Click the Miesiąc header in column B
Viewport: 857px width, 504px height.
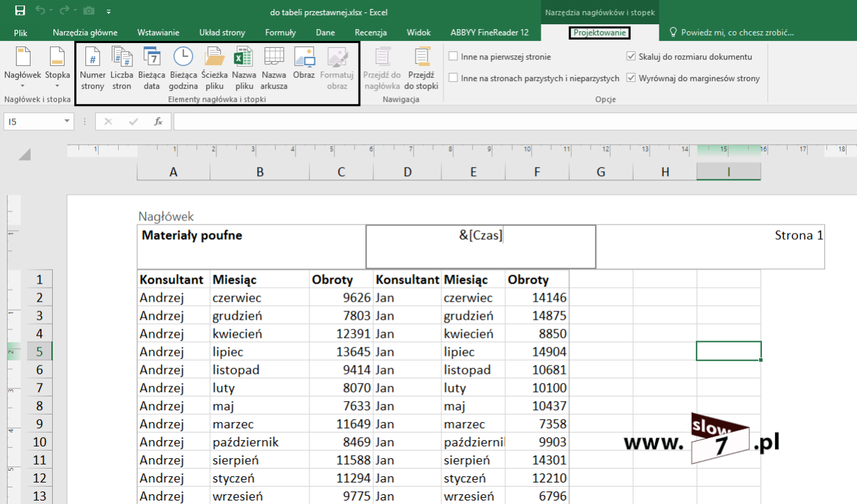point(260,279)
